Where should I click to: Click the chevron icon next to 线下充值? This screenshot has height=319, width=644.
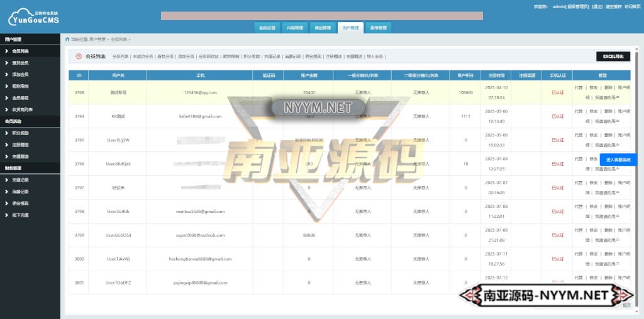tap(6, 215)
